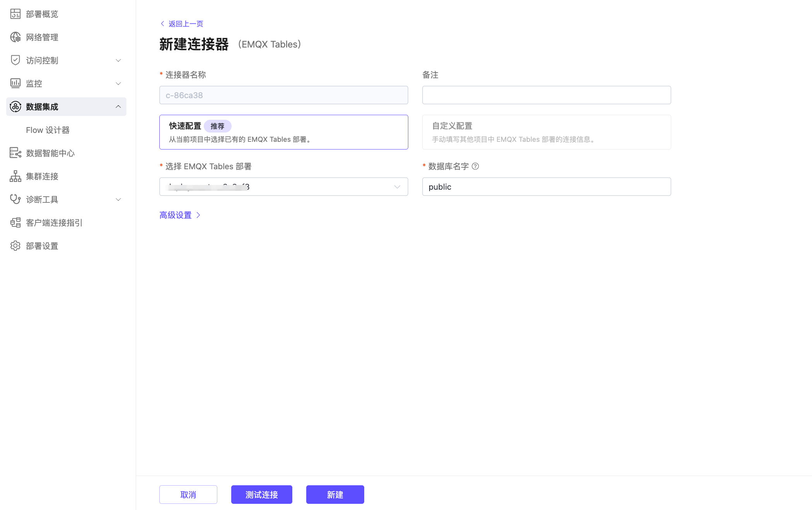Click the 数据集成 integration icon

click(x=15, y=107)
